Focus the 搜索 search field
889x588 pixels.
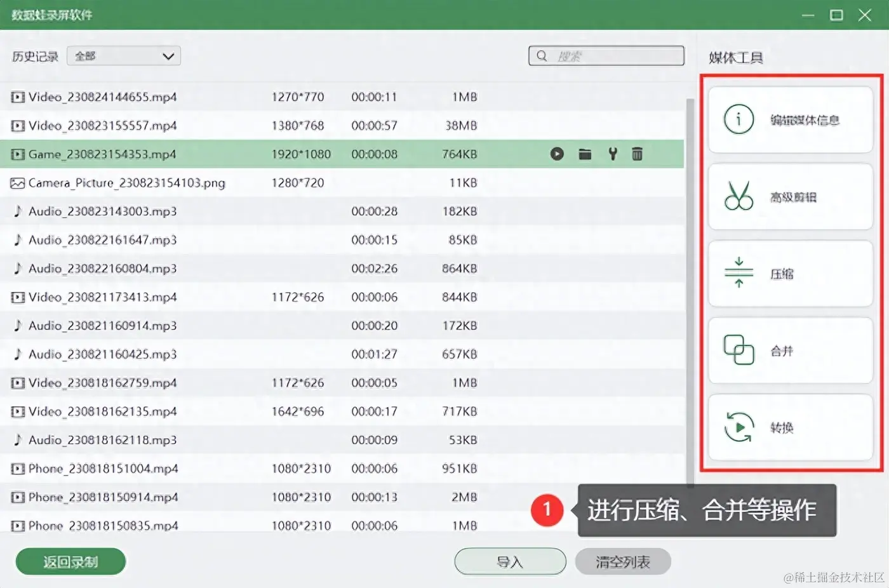(606, 56)
